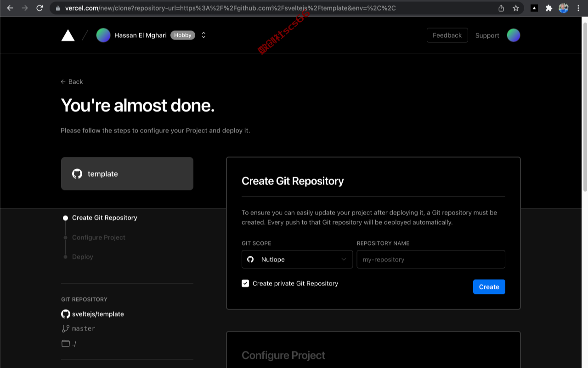Click the folder icon next to ./
Image resolution: width=588 pixels, height=368 pixels.
click(66, 344)
